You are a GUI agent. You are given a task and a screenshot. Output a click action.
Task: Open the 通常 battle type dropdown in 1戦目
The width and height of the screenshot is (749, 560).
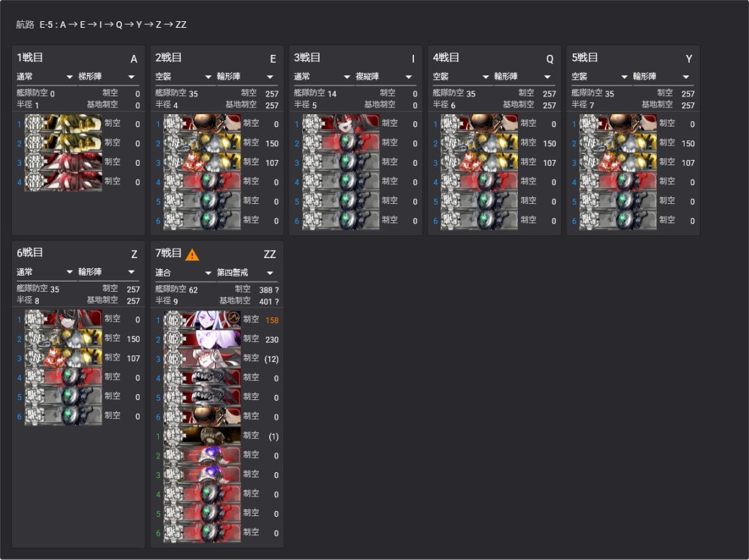pyautogui.click(x=45, y=77)
